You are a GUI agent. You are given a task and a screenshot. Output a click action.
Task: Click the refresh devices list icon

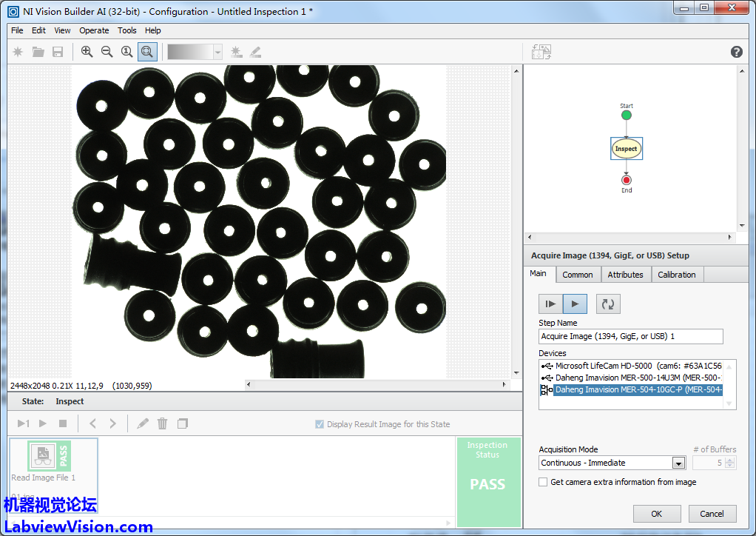608,304
